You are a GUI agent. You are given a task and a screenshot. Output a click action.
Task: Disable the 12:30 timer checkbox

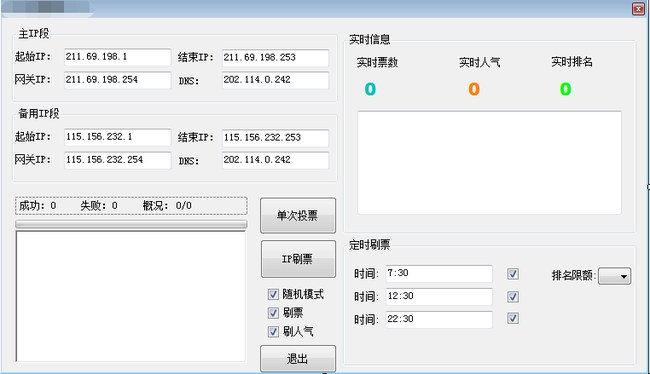tap(513, 296)
